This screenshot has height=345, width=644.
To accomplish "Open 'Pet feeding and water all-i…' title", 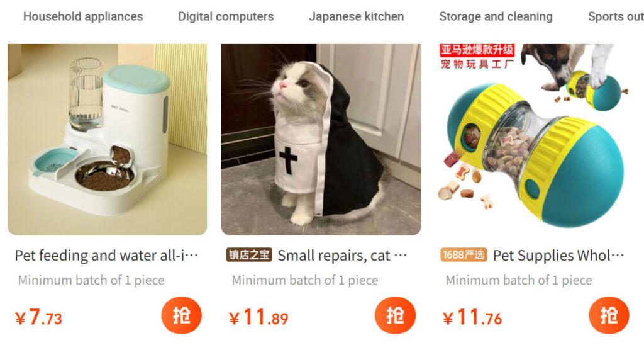I will (x=106, y=256).
